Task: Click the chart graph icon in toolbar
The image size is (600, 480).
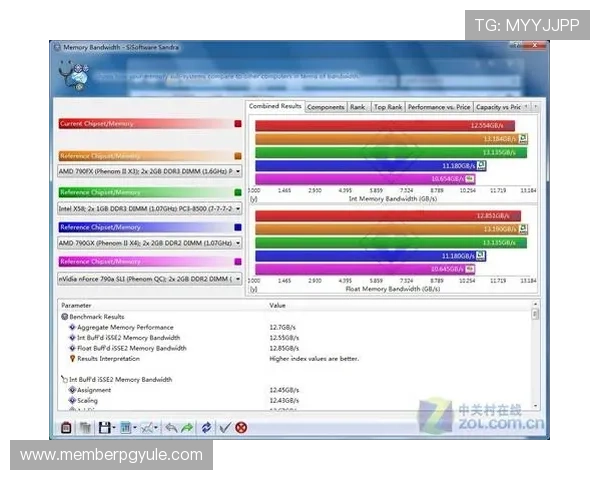Action: (x=147, y=428)
